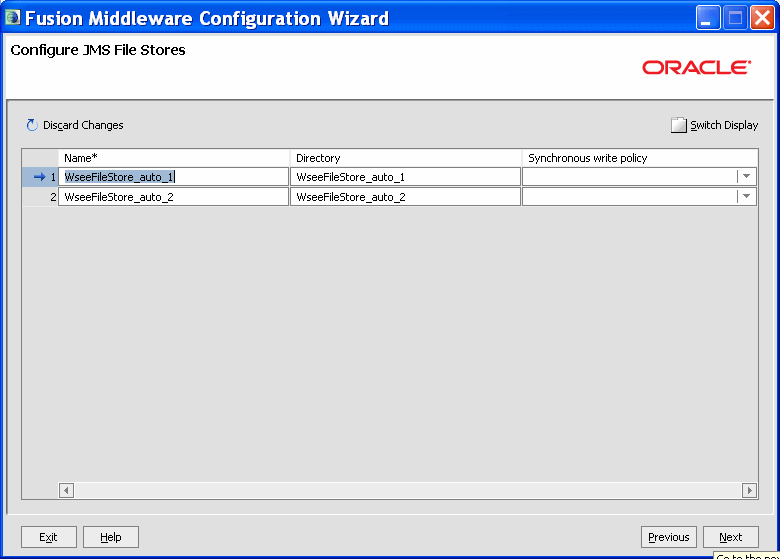Click the Directory field of row 1
780x559 pixels.
coord(405,177)
